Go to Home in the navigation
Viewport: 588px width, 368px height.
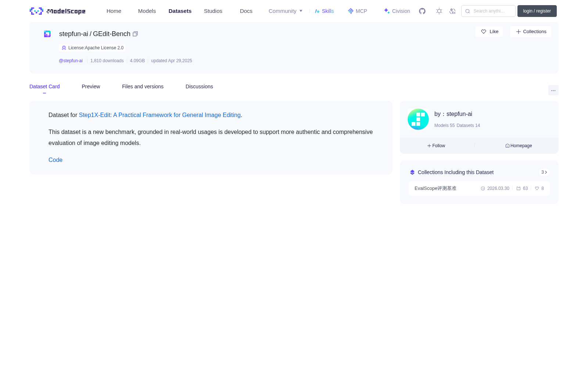[x=114, y=11]
